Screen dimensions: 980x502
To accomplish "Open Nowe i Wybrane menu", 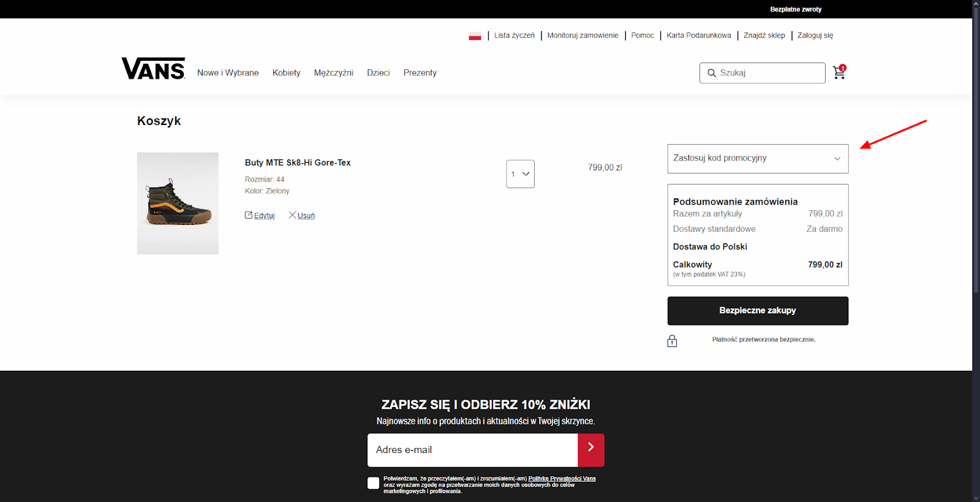I will tap(228, 73).
